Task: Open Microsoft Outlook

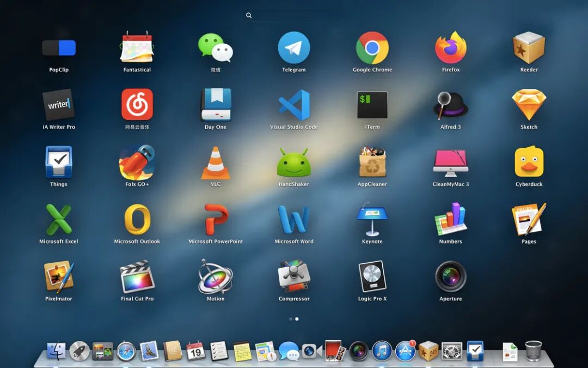Action: pos(137,220)
